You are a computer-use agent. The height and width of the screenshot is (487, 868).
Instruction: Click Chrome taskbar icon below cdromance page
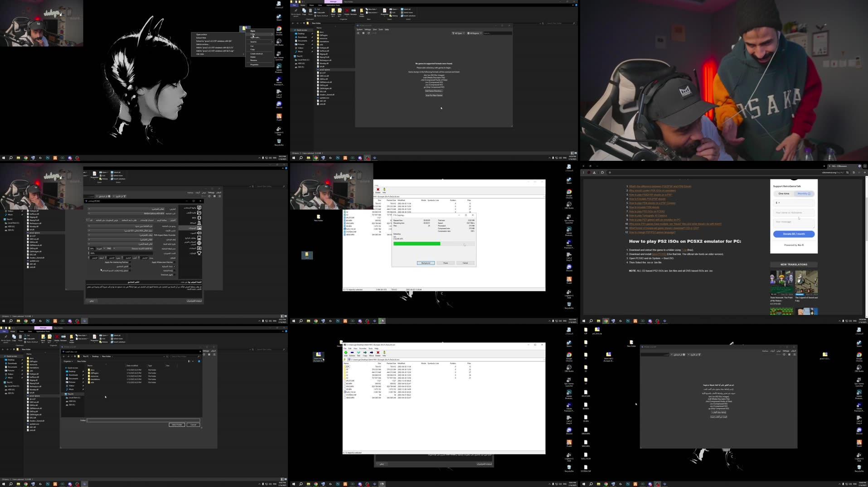(606, 321)
